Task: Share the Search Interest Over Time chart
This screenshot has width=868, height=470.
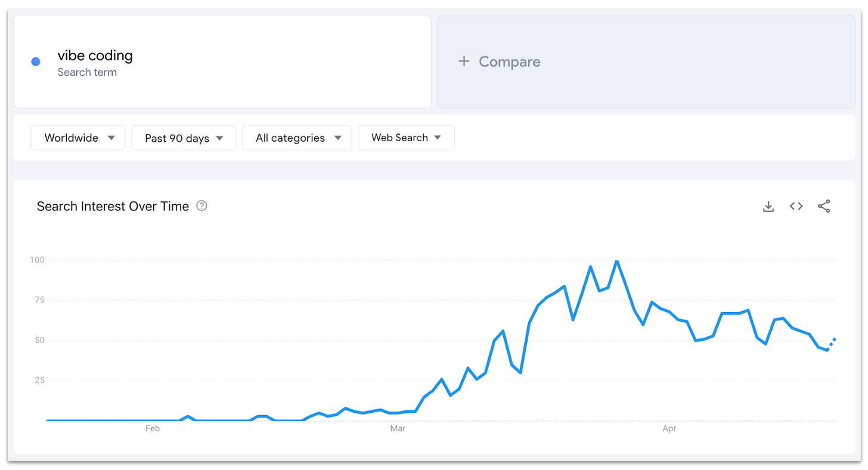Action: 824,206
